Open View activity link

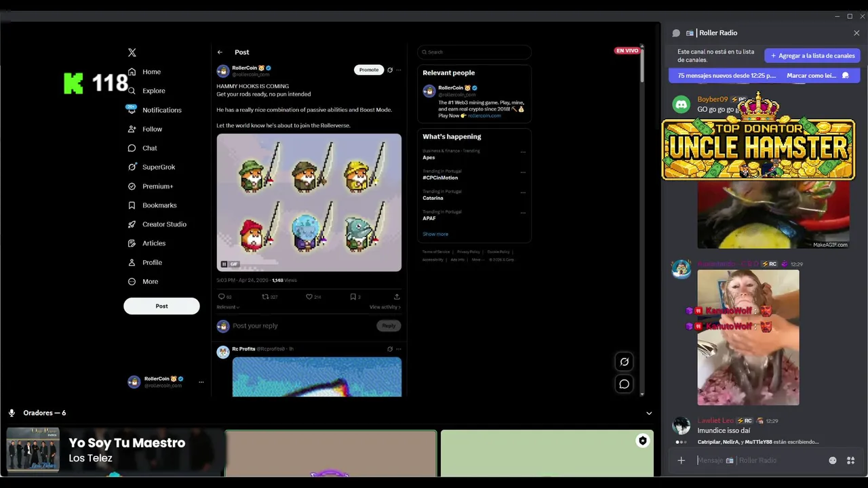coord(385,307)
